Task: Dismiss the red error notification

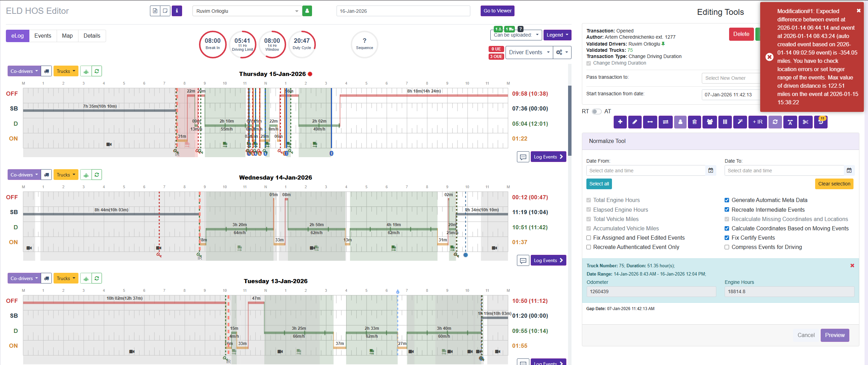Action: (x=859, y=11)
